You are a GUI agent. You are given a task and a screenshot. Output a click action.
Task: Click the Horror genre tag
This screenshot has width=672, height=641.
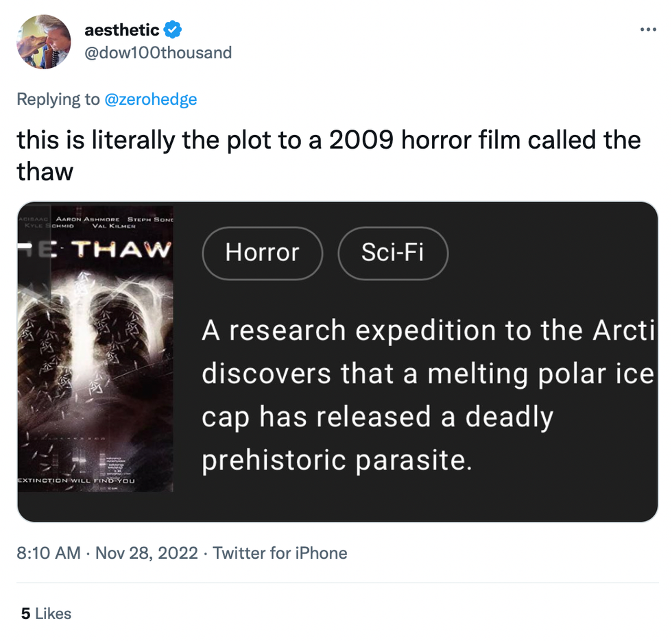(262, 253)
